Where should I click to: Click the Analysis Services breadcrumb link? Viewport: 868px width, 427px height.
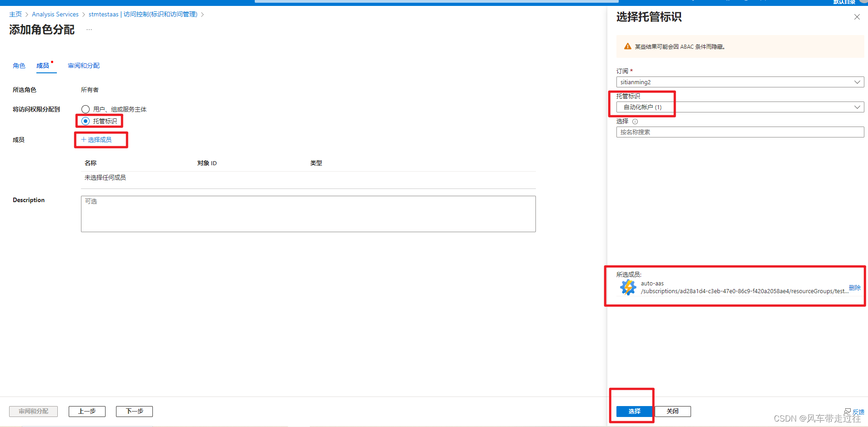coord(55,14)
